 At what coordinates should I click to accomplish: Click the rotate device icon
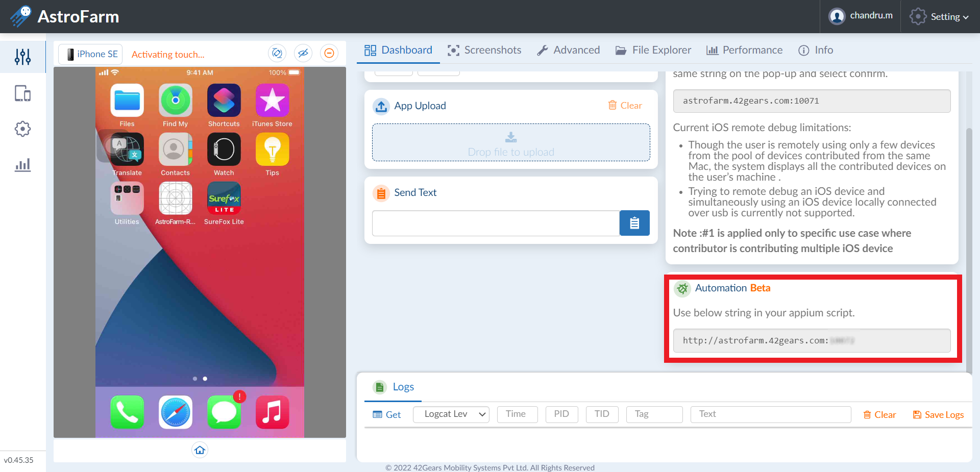pyautogui.click(x=277, y=53)
